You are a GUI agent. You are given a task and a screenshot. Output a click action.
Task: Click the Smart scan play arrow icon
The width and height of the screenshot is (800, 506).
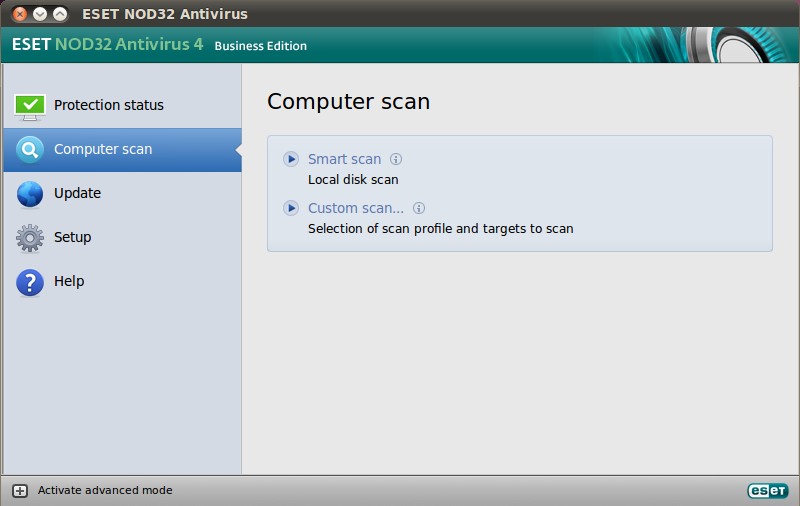click(291, 159)
